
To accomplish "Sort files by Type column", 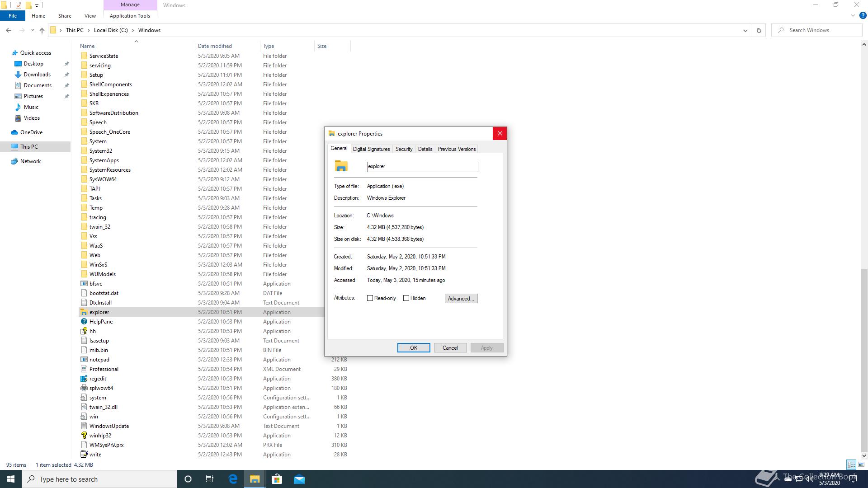I will click(x=287, y=46).
